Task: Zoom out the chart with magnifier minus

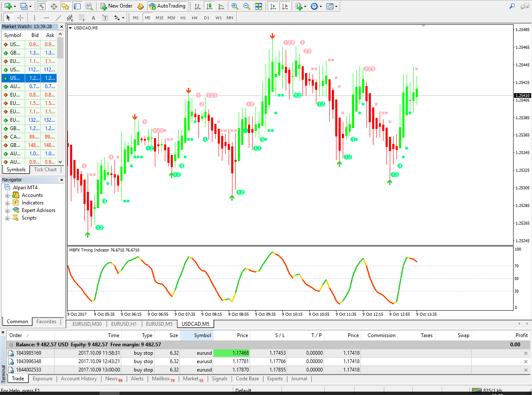Action: coord(247,6)
